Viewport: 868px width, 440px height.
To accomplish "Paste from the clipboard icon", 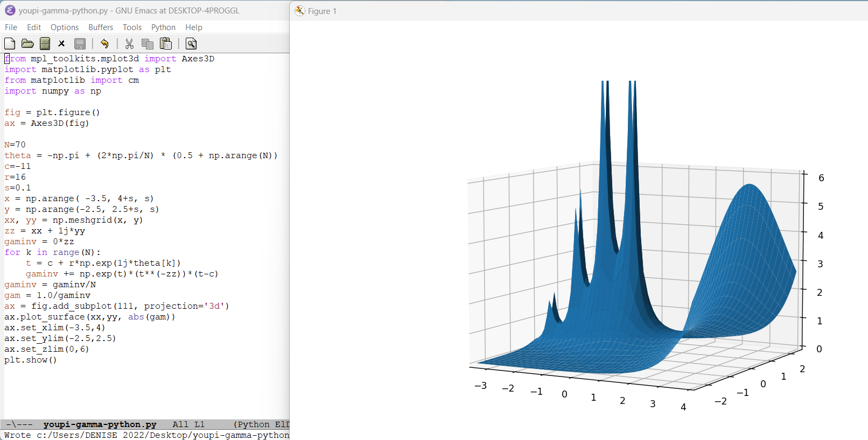I will click(x=166, y=44).
